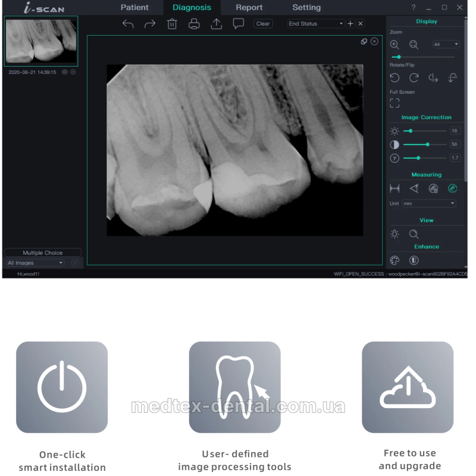Click the tooth enhance filter icon

point(414,261)
